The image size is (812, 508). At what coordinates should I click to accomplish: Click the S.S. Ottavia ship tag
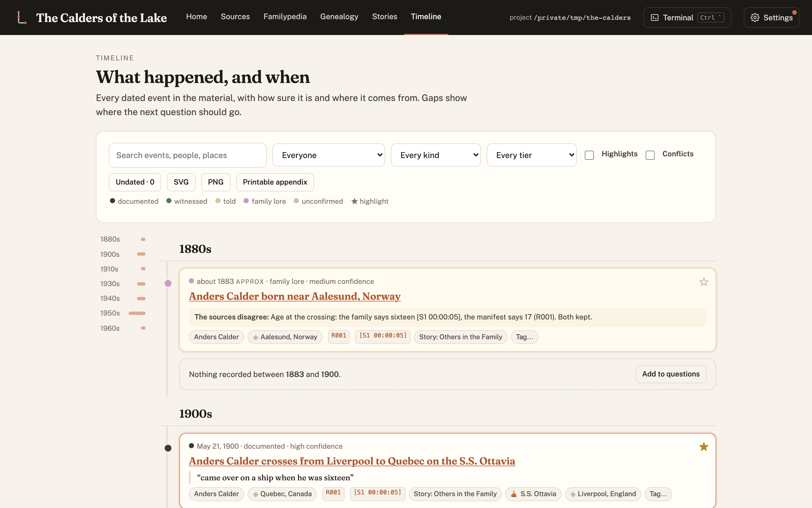533,494
